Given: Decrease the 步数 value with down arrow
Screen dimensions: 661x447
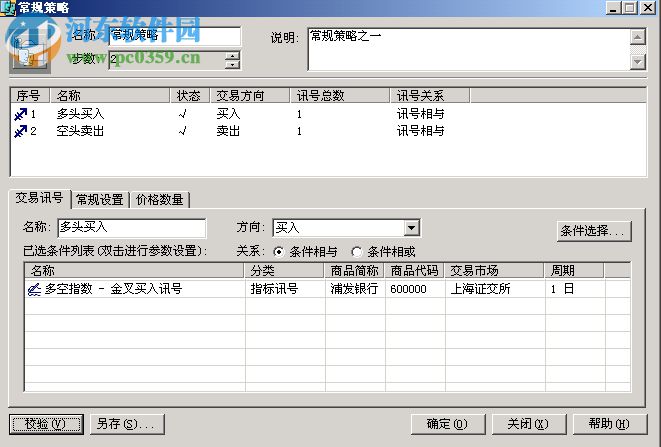Looking at the screenshot, I should pyautogui.click(x=232, y=65).
